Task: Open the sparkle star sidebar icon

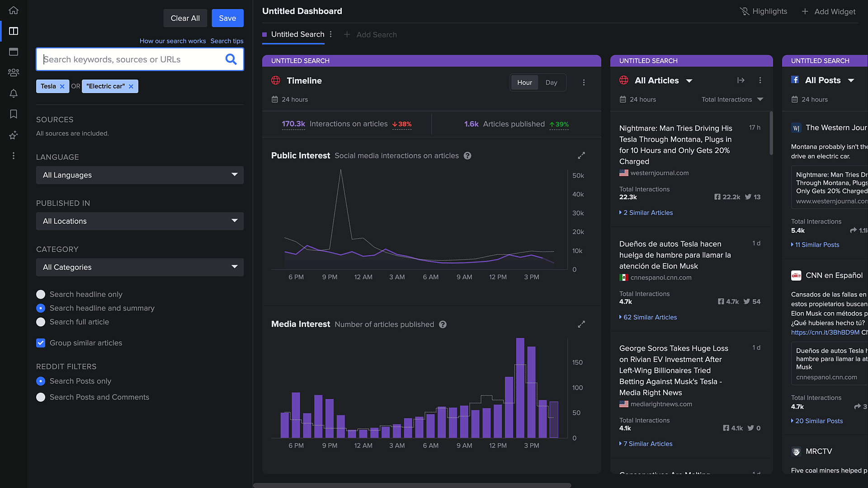Action: (x=14, y=135)
